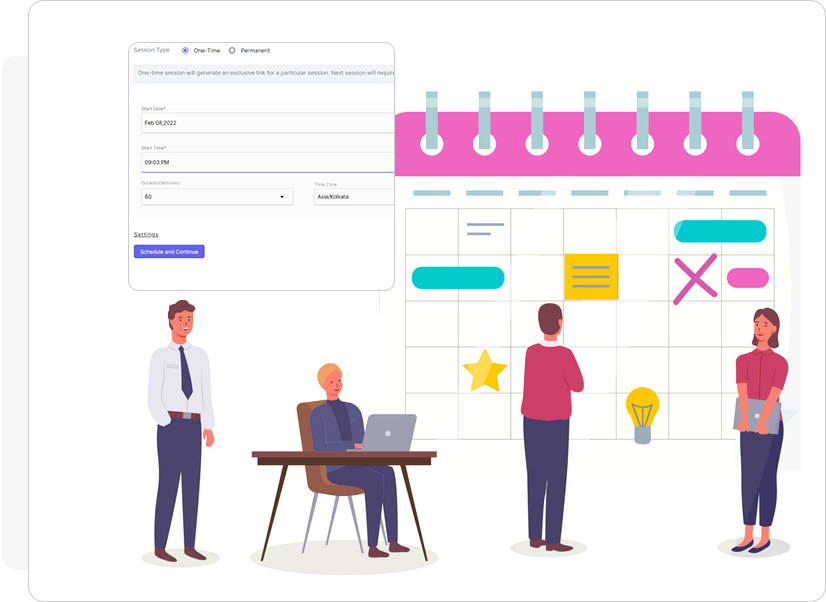Screen dimensions: 826x602
Task: Choose the Permanent session type option
Action: (x=233, y=50)
